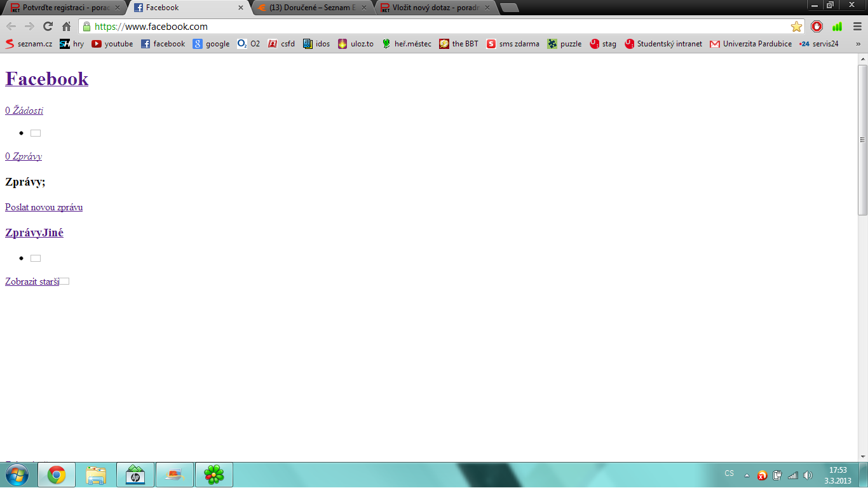Switch to the Vložit nový dotaz tab

pos(436,8)
